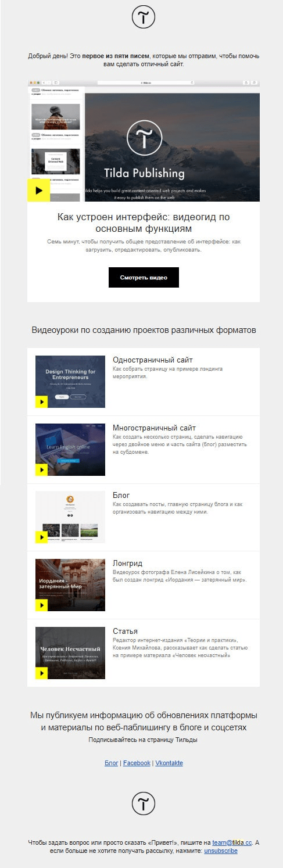Image resolution: width=283 pixels, height=868 pixels.
Task: Click the Одностраничный сайт heading
Action: [x=153, y=360]
